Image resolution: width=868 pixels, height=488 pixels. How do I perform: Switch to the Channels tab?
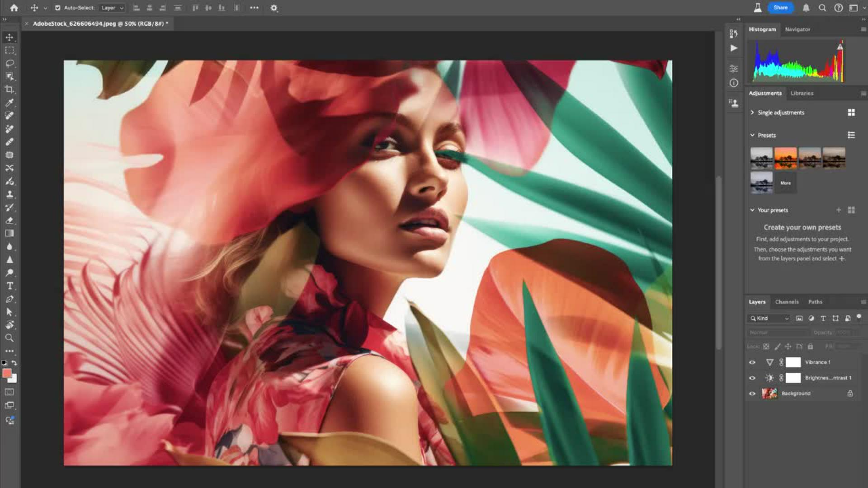point(787,302)
